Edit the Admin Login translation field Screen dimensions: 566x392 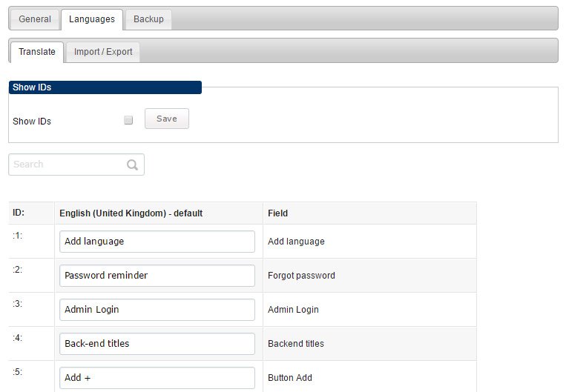click(x=157, y=310)
